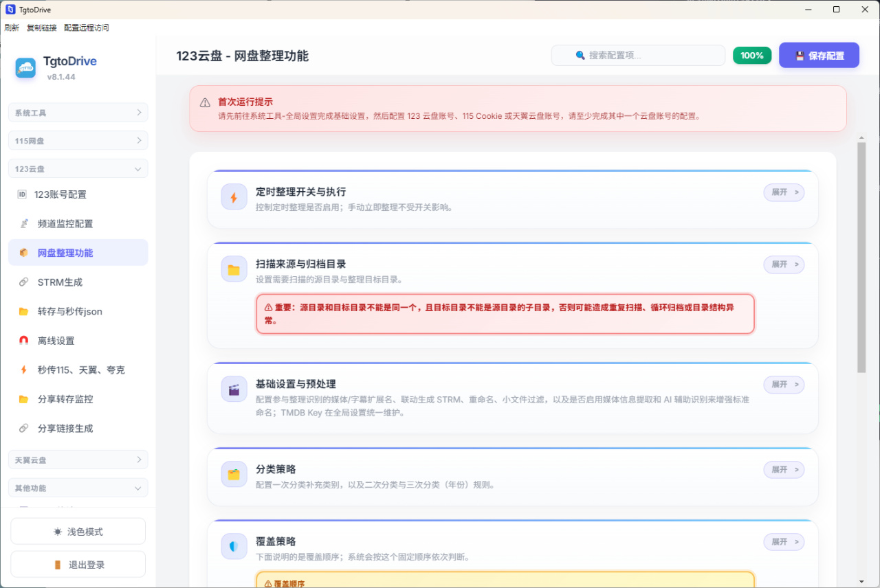This screenshot has width=880, height=588.
Task: Open the 配置远程访问 menu item
Action: (87, 27)
